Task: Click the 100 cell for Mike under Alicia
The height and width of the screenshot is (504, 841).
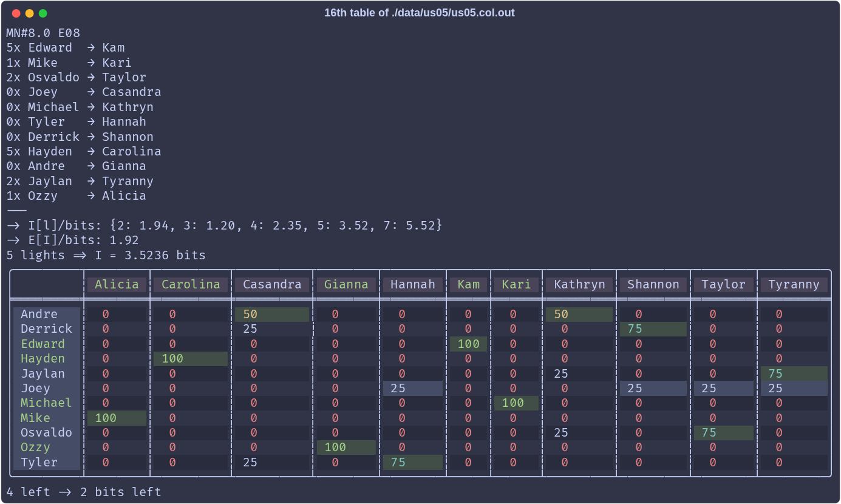Action: [x=117, y=418]
